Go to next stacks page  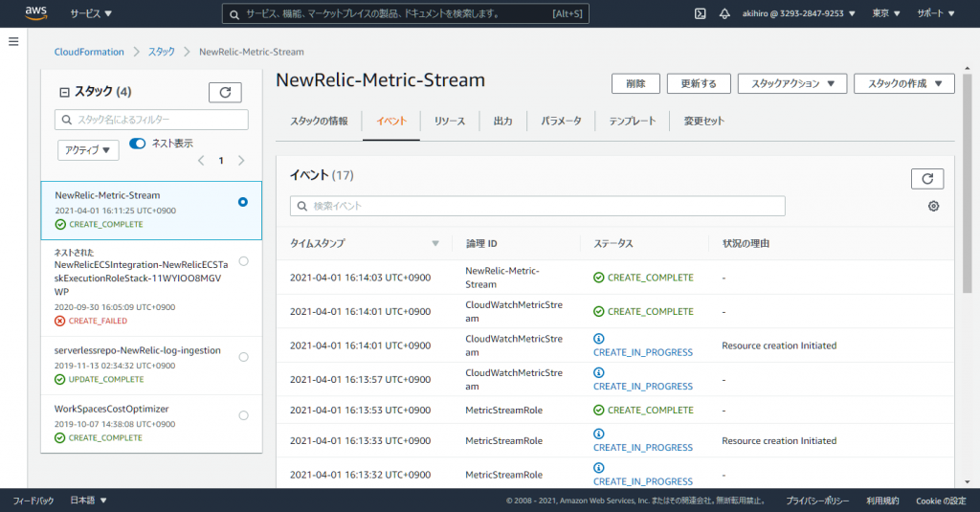(241, 161)
